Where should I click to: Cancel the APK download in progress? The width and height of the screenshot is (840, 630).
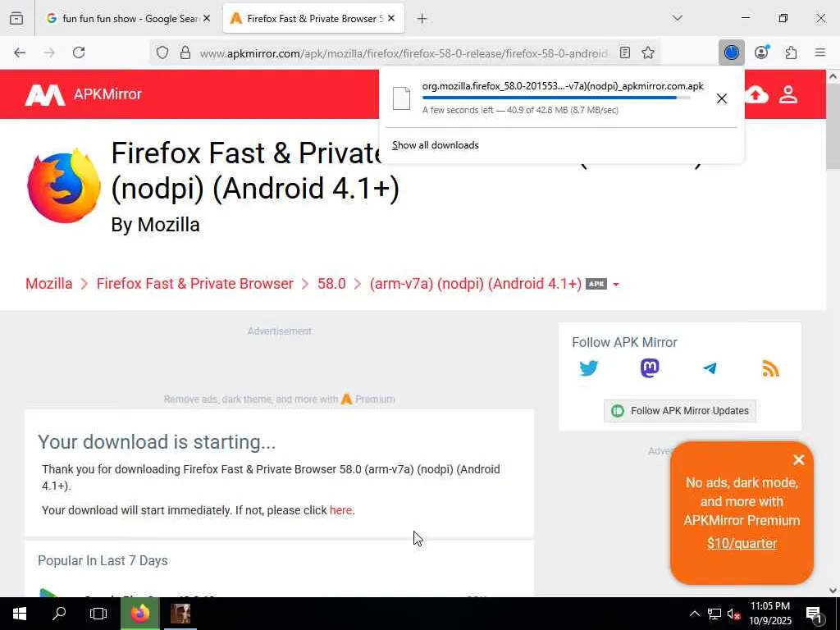722,98
